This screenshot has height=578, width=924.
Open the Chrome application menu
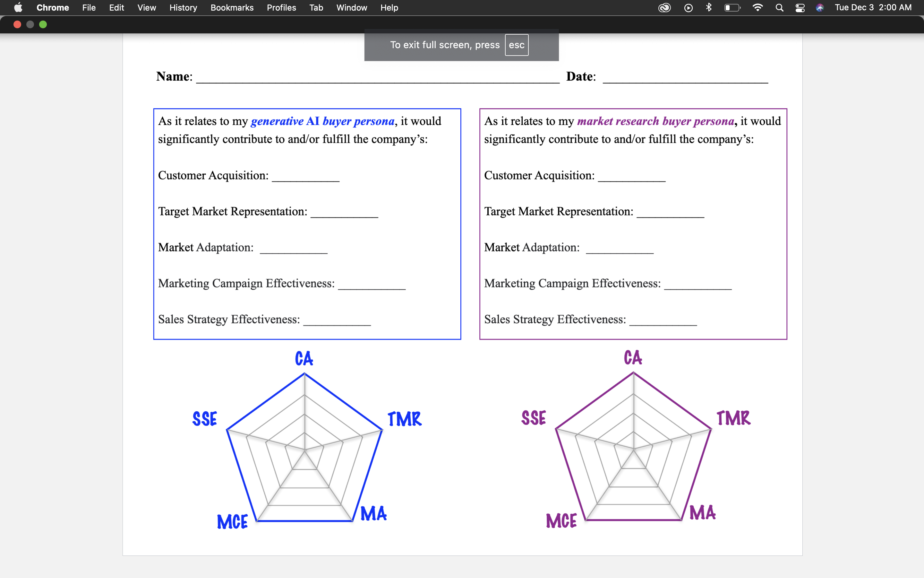pyautogui.click(x=53, y=8)
